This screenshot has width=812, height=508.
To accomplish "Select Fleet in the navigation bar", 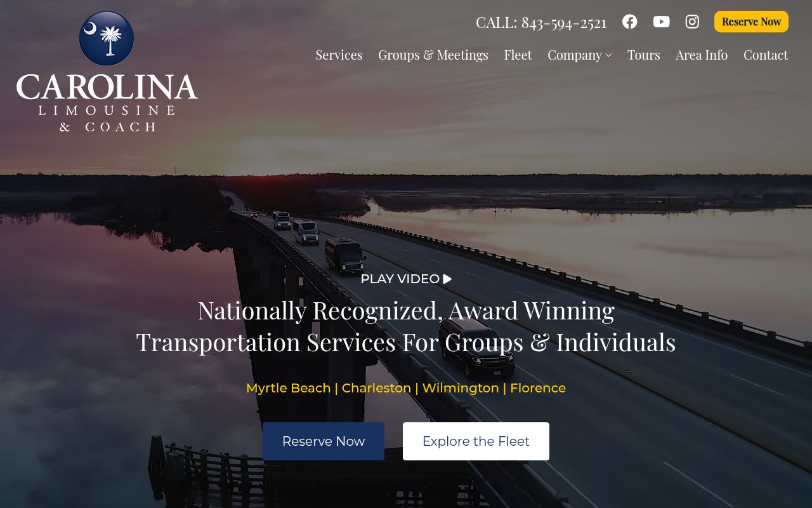I will pyautogui.click(x=518, y=55).
